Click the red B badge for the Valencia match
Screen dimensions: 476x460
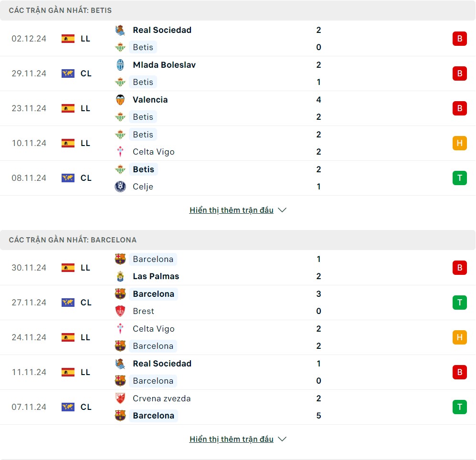coord(459,108)
